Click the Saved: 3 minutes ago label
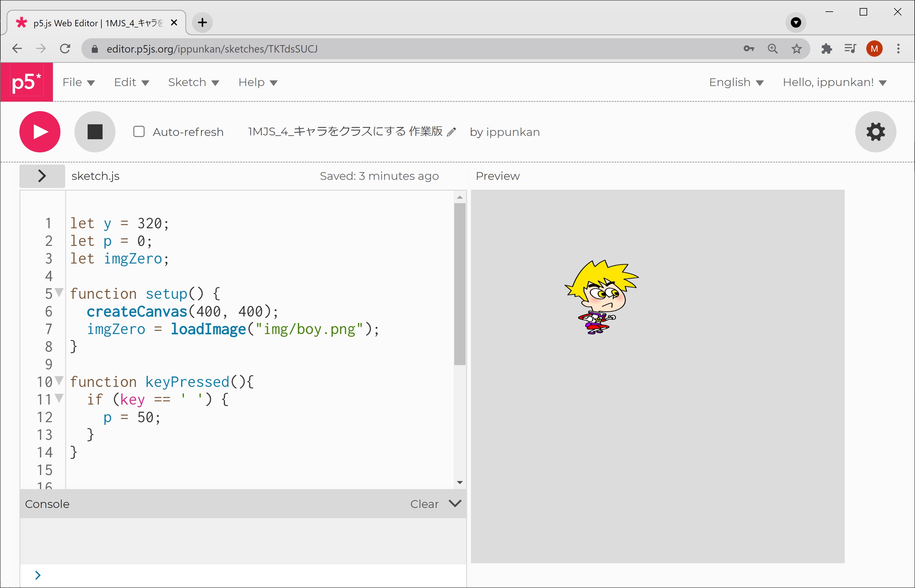Viewport: 915px width, 588px height. point(379,176)
